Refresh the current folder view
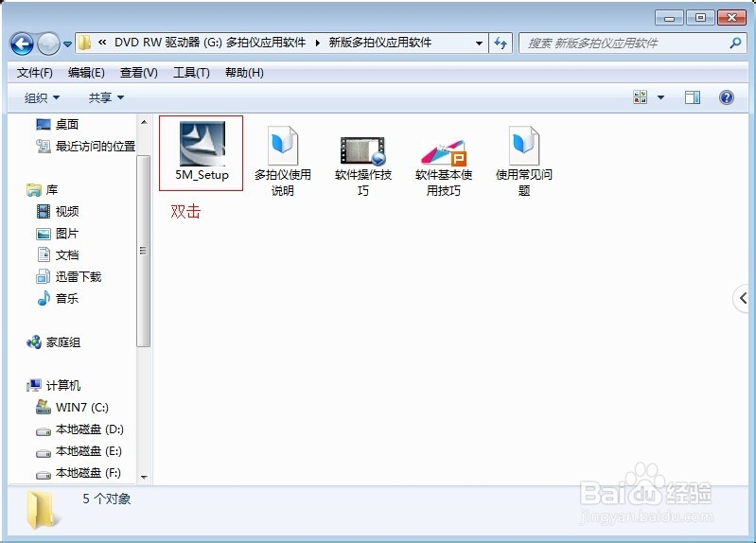 [500, 43]
